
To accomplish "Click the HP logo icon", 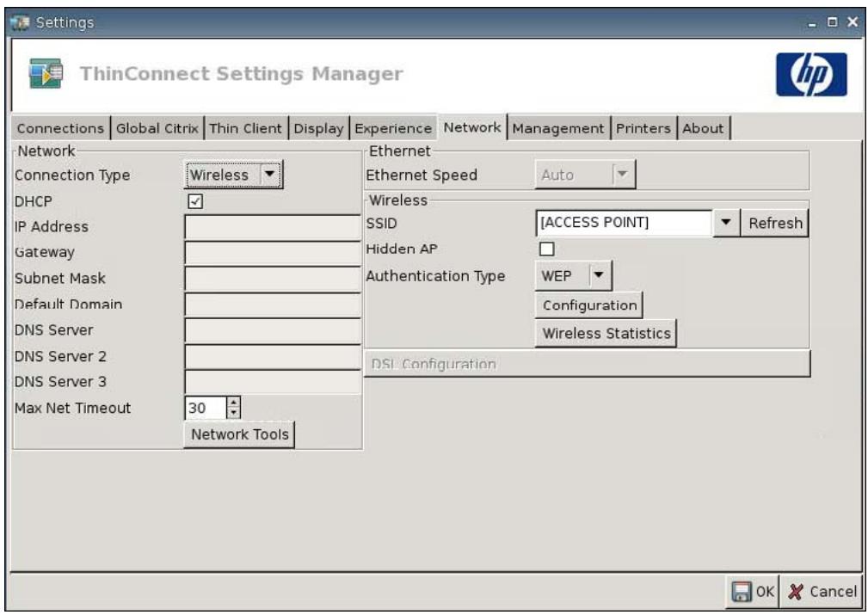I will coord(811,75).
